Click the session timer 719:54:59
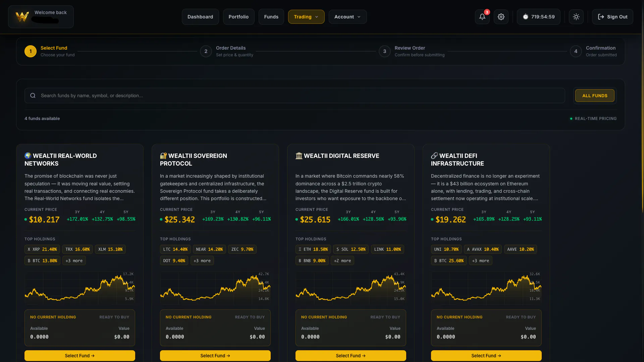This screenshot has height=362, width=644. point(538,17)
